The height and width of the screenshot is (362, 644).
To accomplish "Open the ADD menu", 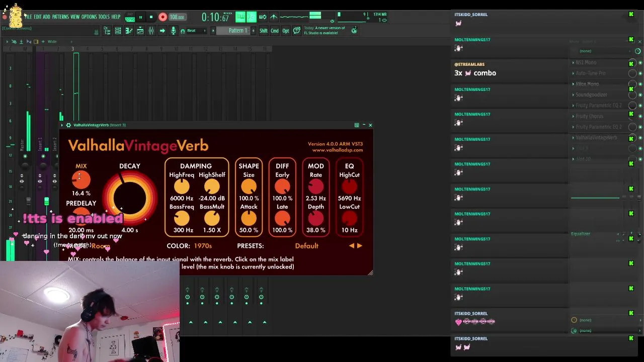I will [x=46, y=17].
